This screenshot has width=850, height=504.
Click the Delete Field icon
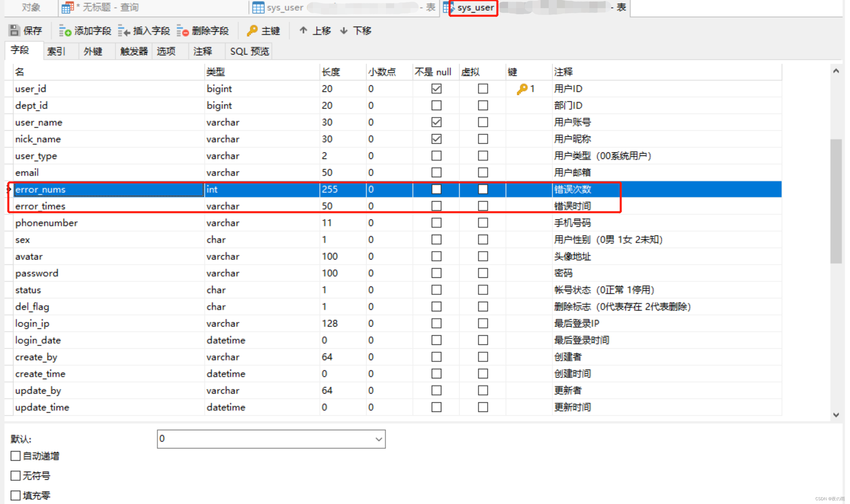(x=183, y=30)
